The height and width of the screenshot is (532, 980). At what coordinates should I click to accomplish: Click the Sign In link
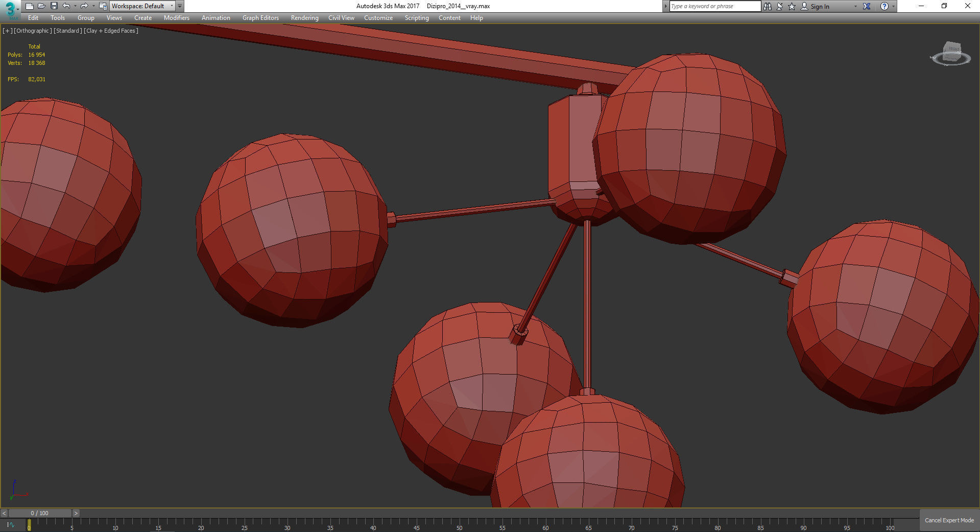click(x=820, y=7)
